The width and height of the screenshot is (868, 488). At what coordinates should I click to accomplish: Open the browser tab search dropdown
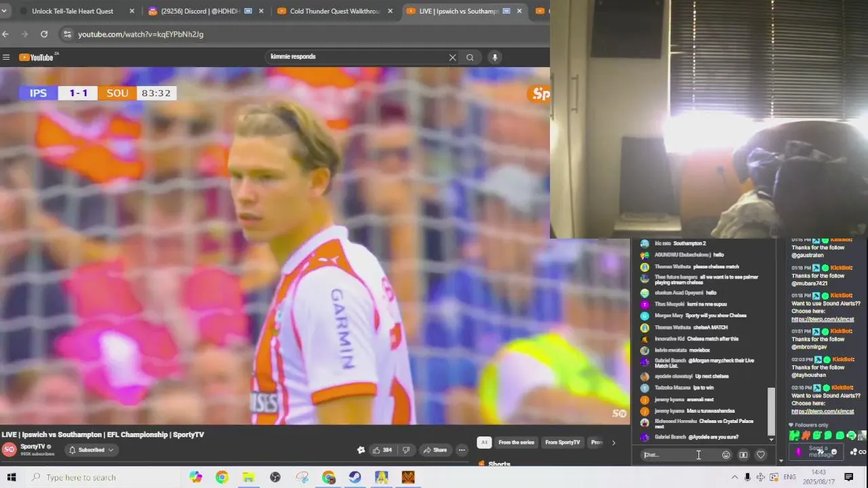point(4,11)
